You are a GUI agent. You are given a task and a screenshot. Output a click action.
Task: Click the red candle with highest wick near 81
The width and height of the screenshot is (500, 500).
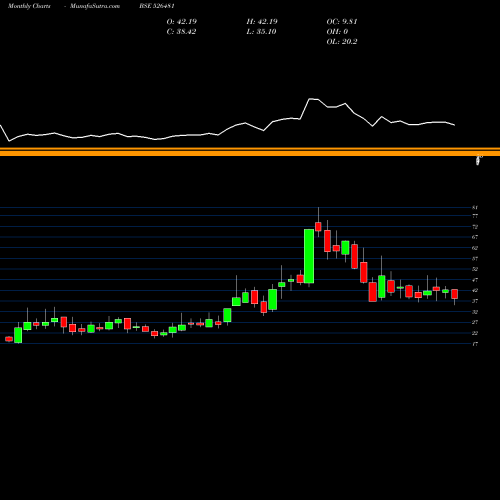click(318, 227)
